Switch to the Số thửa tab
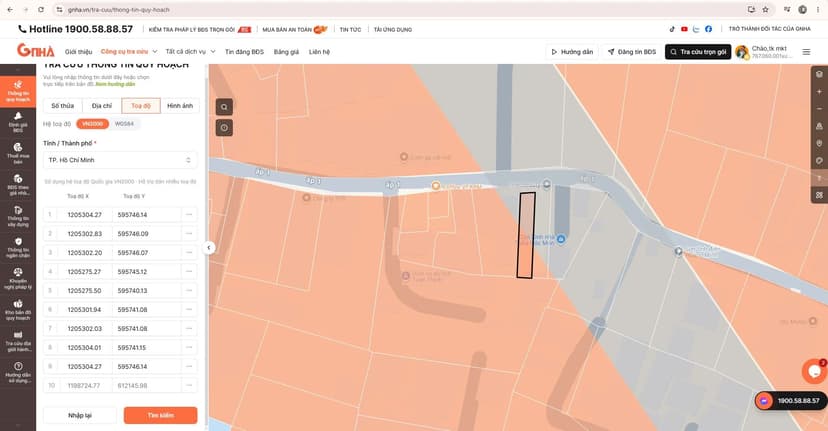Screen dimensions: 828x431 pyautogui.click(x=63, y=106)
